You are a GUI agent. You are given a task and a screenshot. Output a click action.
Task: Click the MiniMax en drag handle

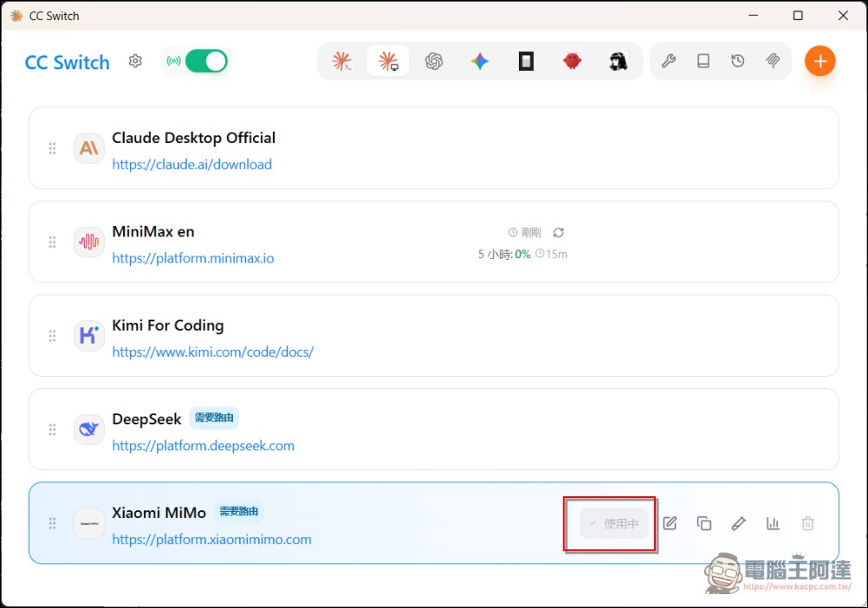[52, 243]
